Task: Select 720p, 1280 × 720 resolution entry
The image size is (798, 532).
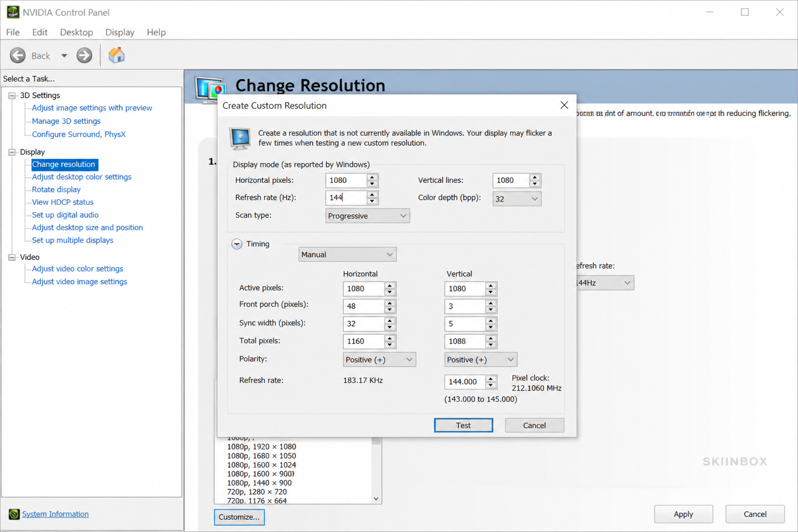Action: point(257,491)
